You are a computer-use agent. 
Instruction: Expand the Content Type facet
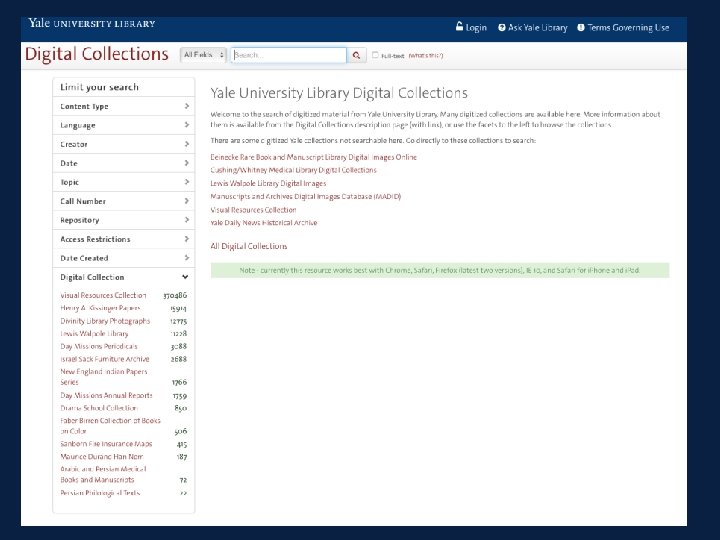(124, 106)
